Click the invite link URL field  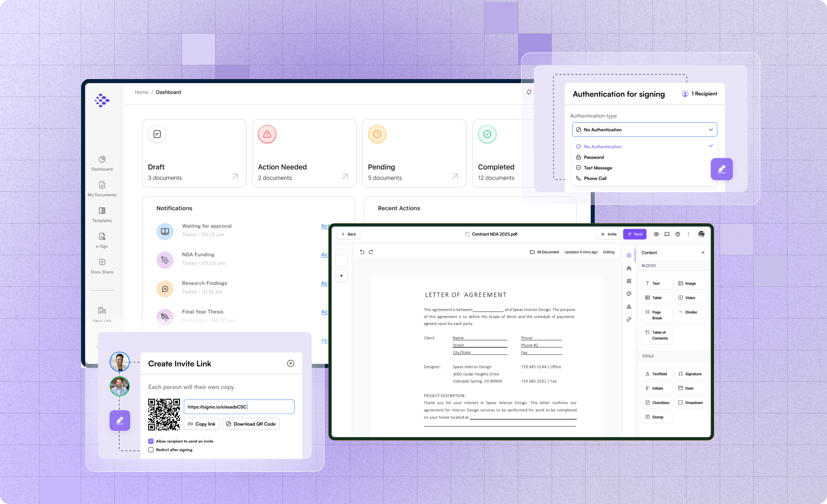pyautogui.click(x=239, y=407)
